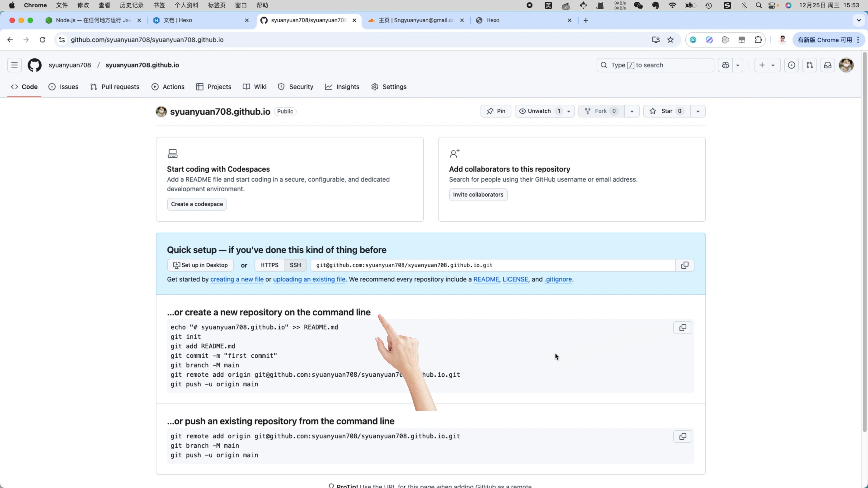Click the syuanyuan708 owner breadcrumb link
The height and width of the screenshot is (488, 868).
click(x=70, y=65)
